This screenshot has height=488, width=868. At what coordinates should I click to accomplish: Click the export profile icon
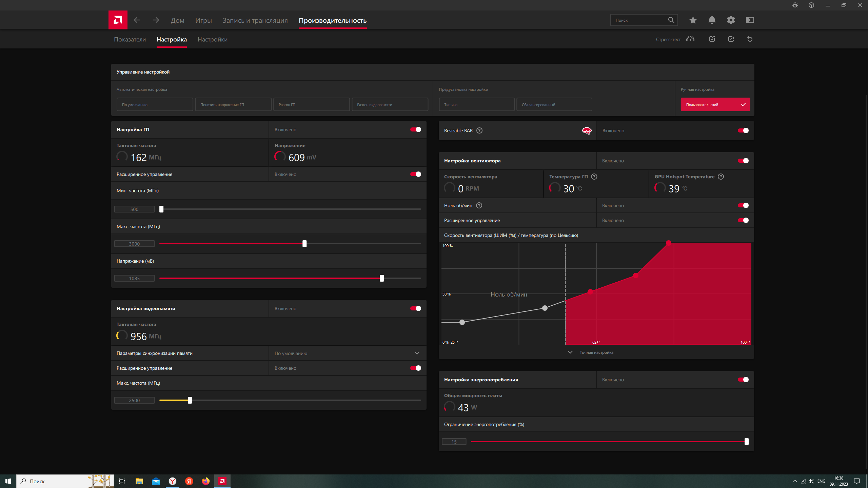(731, 39)
